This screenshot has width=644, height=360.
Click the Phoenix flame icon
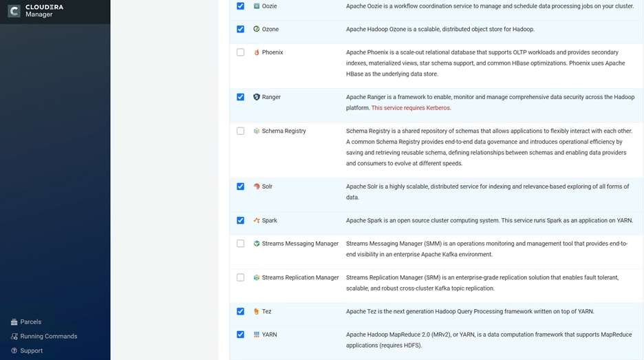tap(256, 52)
